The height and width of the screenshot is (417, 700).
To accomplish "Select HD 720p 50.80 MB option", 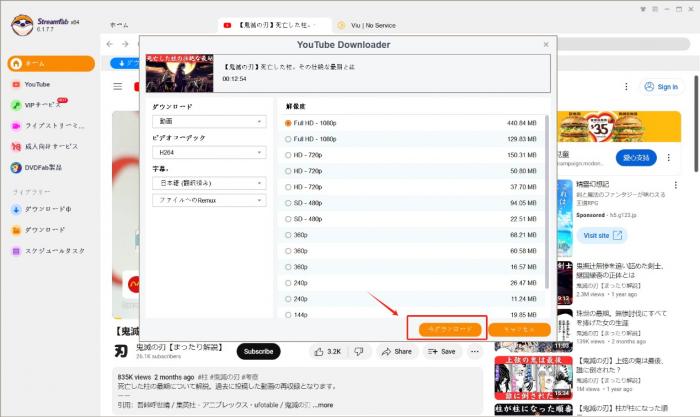I will 410,171.
